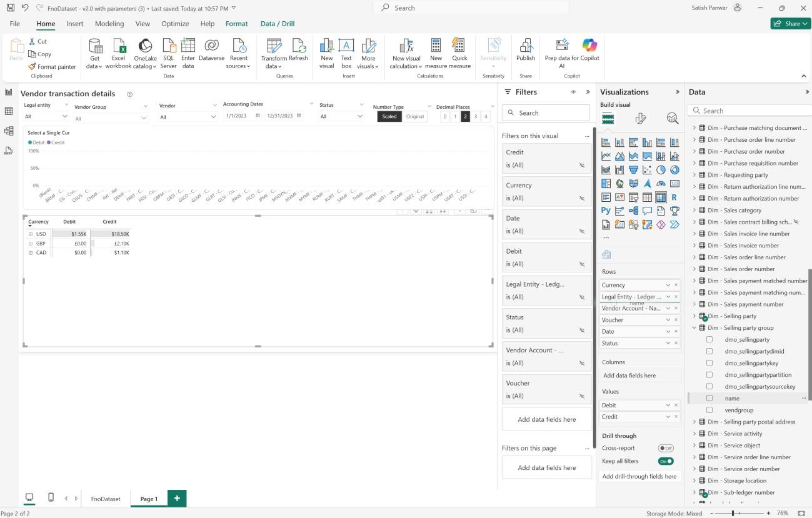
Task: Open the Legal entity slicer dropdown
Action: pos(65,116)
